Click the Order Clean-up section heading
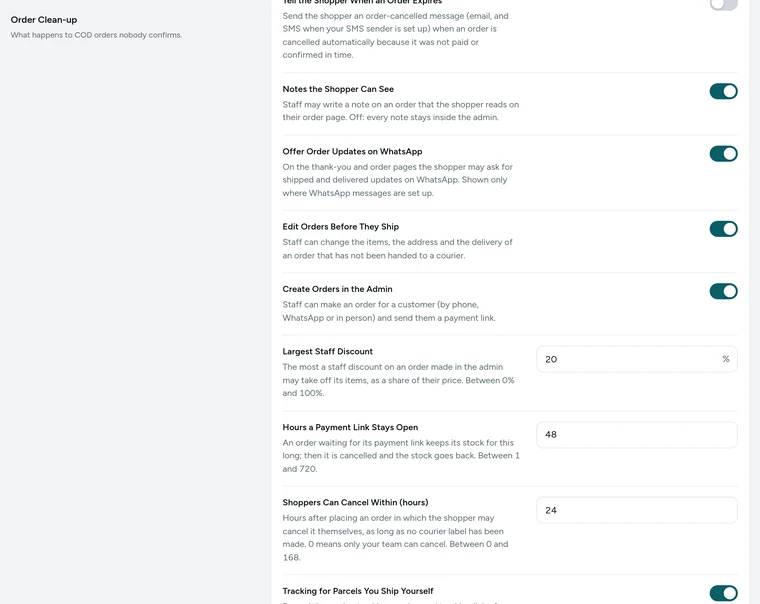760x604 pixels. pos(44,20)
